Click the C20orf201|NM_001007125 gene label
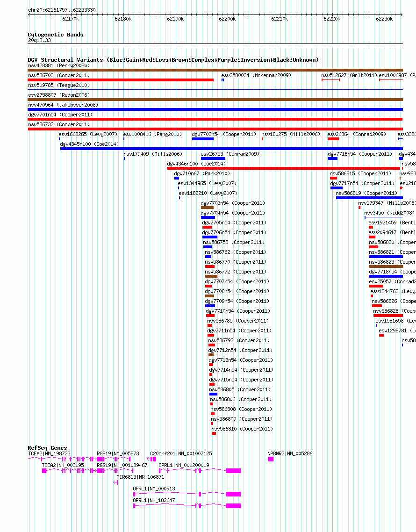Image resolution: width=416 pixels, height=532 pixels. pos(181,454)
